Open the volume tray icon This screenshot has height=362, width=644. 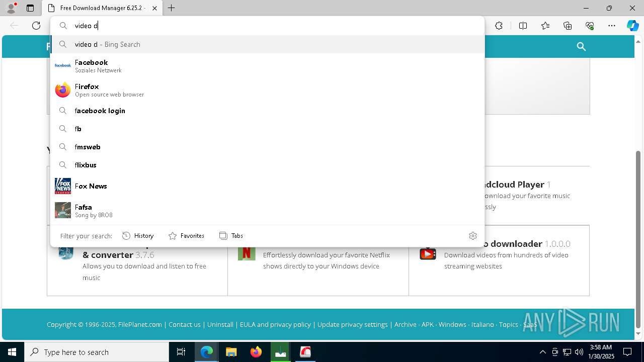[x=579, y=352]
